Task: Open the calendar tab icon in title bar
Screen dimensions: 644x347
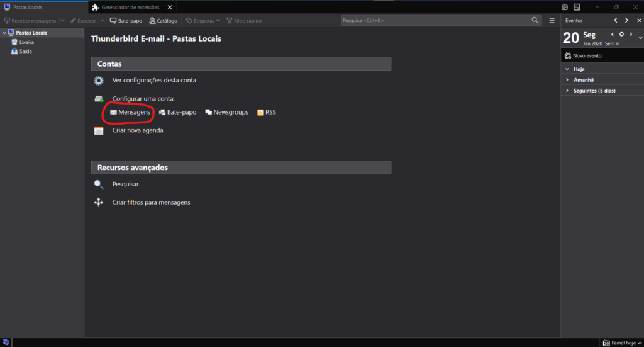Action: (565, 7)
